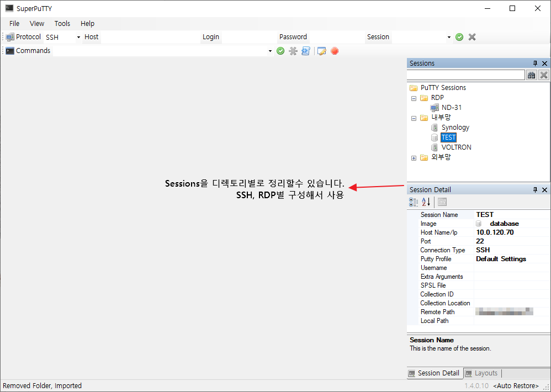Select the Synology session
The width and height of the screenshot is (551, 392).
click(455, 128)
